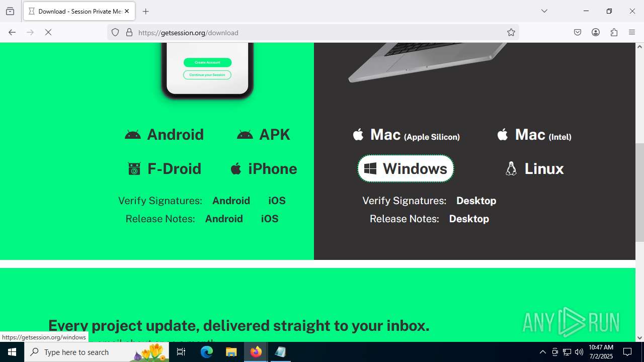The height and width of the screenshot is (362, 644).
Task: Open iOS release notes
Action: [270, 219]
